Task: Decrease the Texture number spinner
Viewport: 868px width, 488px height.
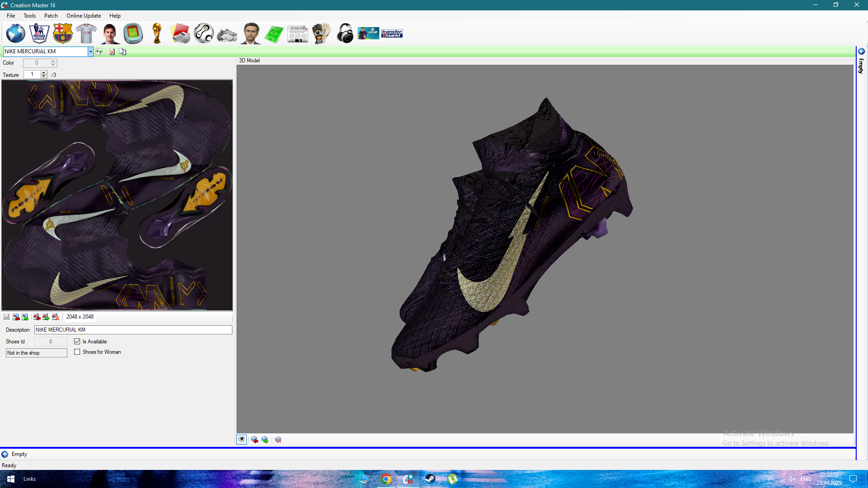Action: point(44,76)
